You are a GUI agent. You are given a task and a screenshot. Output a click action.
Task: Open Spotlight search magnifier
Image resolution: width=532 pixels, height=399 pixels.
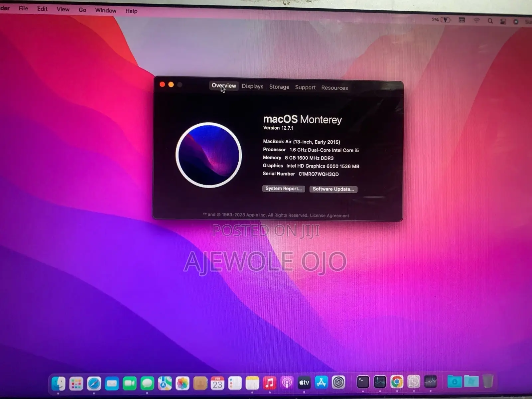click(490, 21)
